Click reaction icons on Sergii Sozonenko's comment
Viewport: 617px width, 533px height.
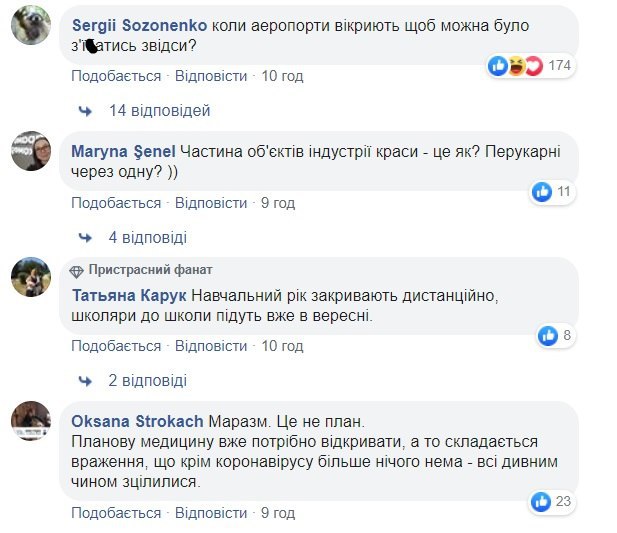click(x=515, y=66)
